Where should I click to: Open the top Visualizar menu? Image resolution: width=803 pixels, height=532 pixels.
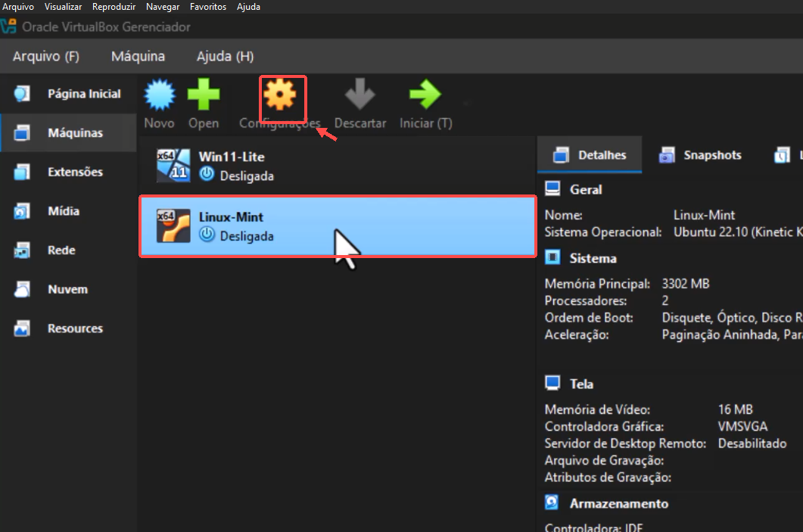coord(63,7)
